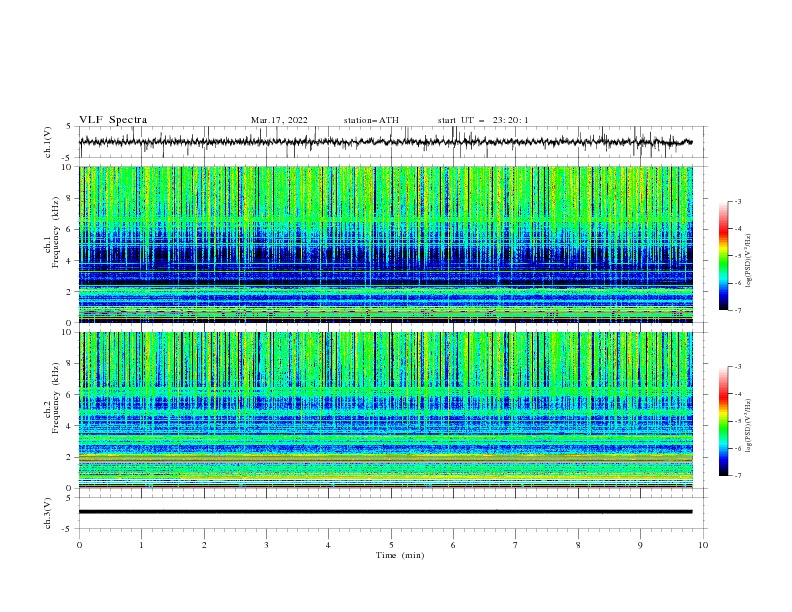
Task: Click the "9" tick on the time axis
Action: pos(640,545)
